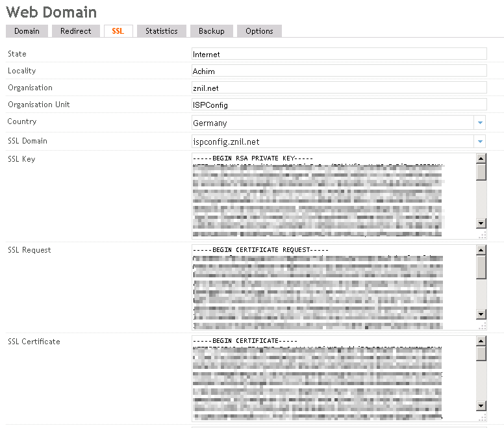Select the SSL tab
This screenshot has height=428, width=504.
[x=118, y=31]
